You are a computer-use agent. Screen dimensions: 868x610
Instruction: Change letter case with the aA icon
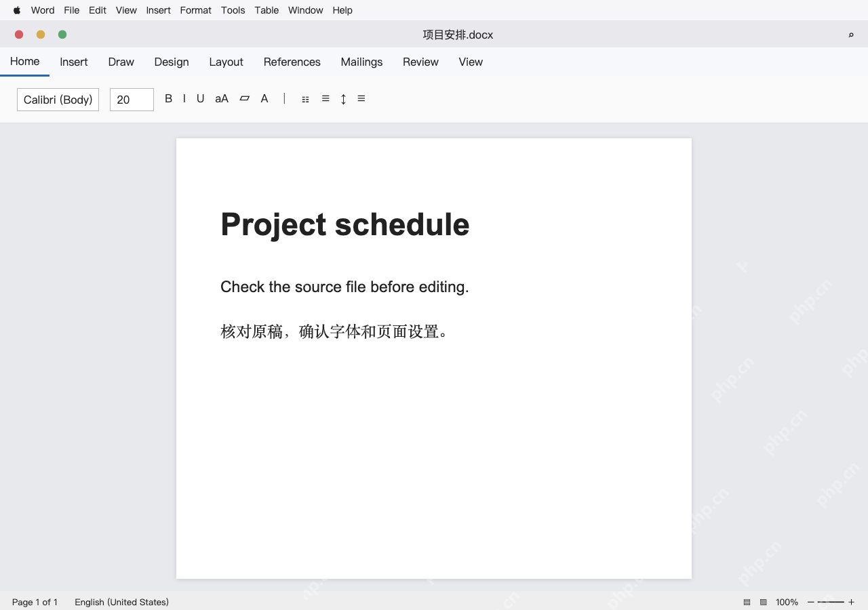coord(222,99)
